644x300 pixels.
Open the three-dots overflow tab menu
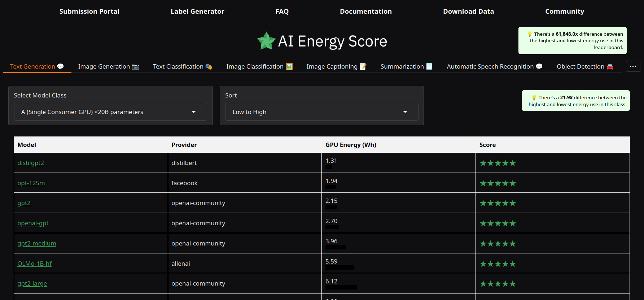point(633,66)
